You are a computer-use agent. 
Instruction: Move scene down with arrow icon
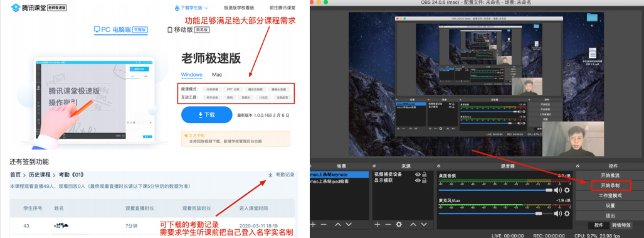click(x=349, y=224)
